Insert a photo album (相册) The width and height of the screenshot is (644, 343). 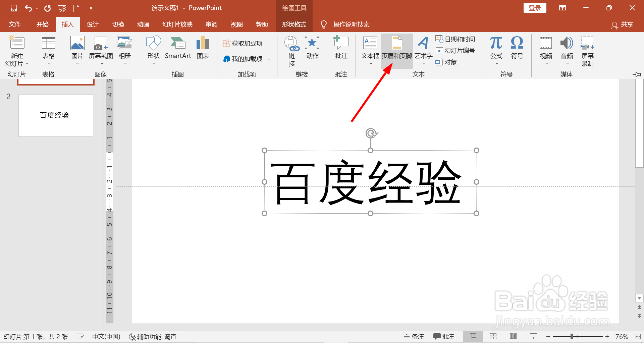pos(125,49)
